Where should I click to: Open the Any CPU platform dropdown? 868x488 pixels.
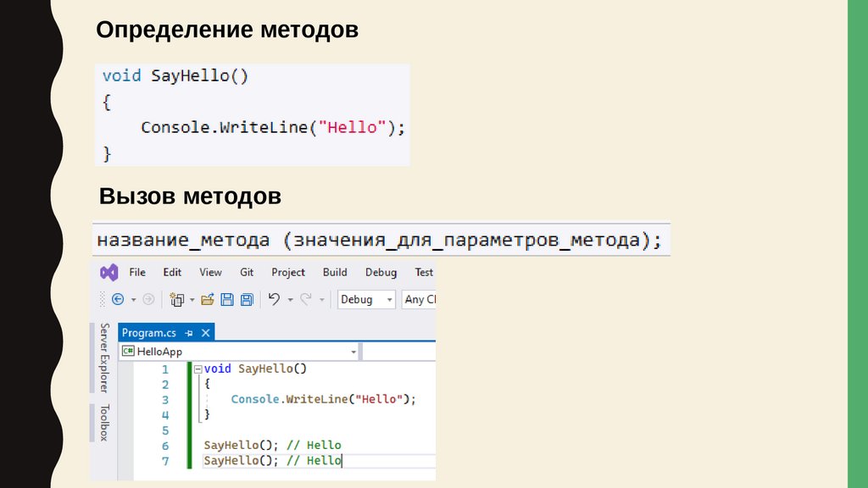(x=419, y=299)
